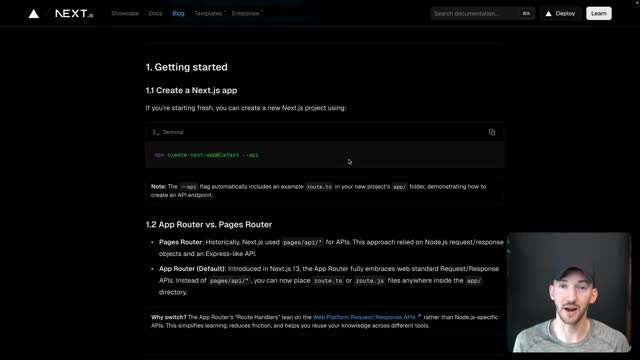Click the Deploy button
640x360 pixels.
pyautogui.click(x=561, y=13)
